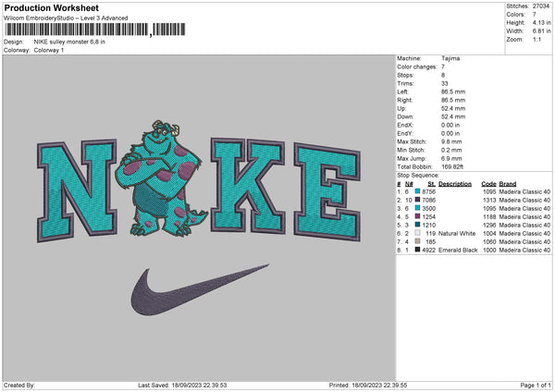Click the Stitches value "27034"

point(541,6)
